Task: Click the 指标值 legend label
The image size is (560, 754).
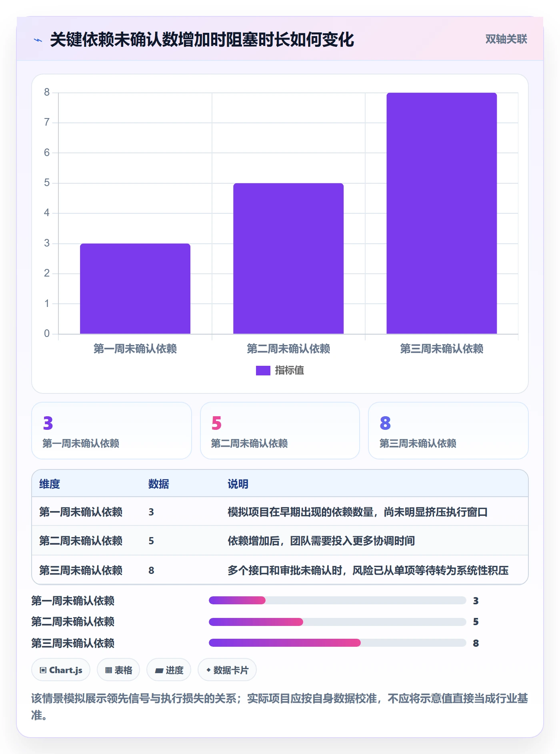Action: [290, 371]
